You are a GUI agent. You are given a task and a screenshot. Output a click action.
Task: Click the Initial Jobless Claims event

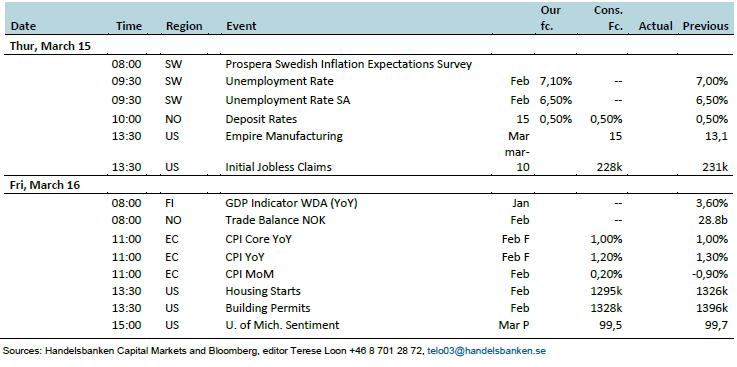coord(278,167)
